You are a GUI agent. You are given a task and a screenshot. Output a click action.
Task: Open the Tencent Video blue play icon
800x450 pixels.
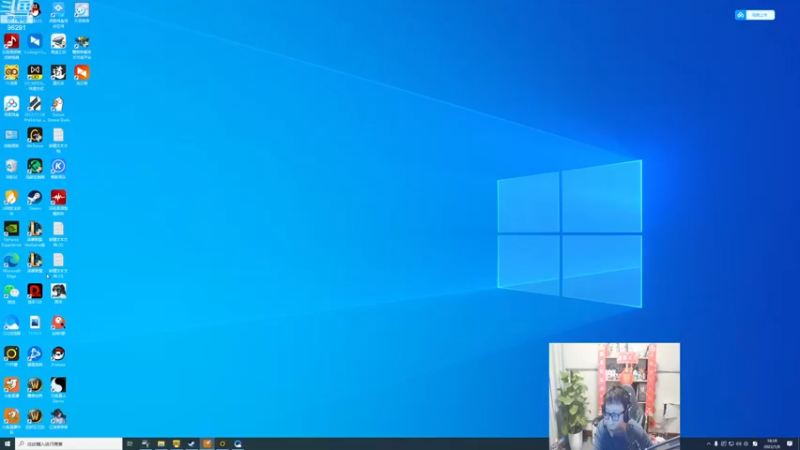click(35, 354)
